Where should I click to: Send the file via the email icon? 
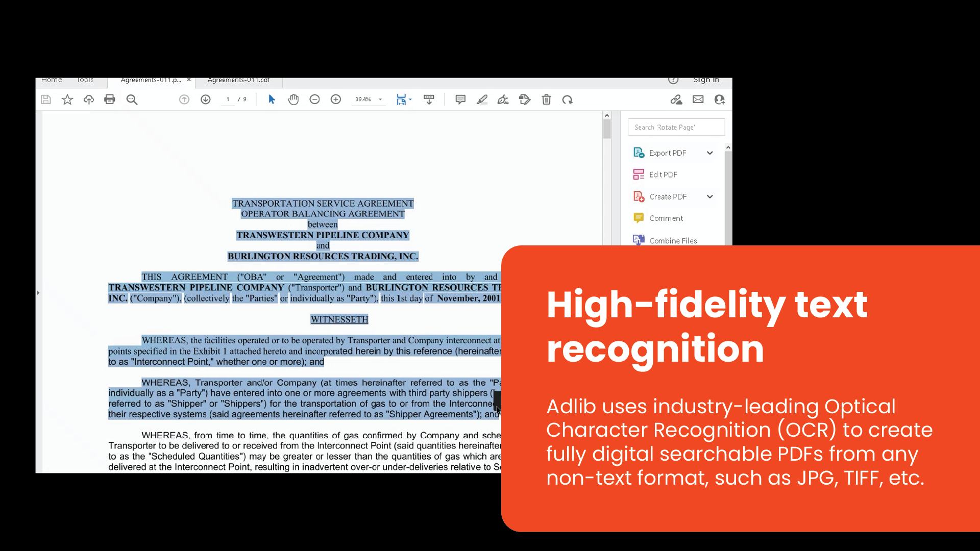698,99
